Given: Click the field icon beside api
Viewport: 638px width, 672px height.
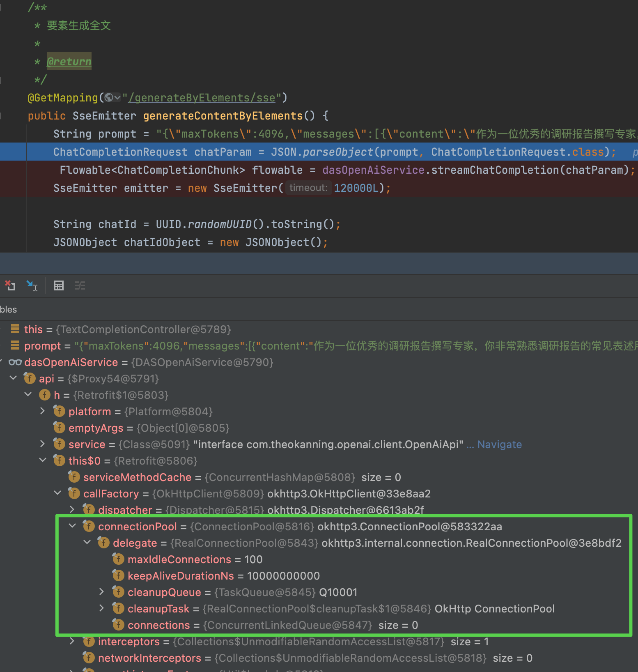Looking at the screenshot, I should click(30, 378).
